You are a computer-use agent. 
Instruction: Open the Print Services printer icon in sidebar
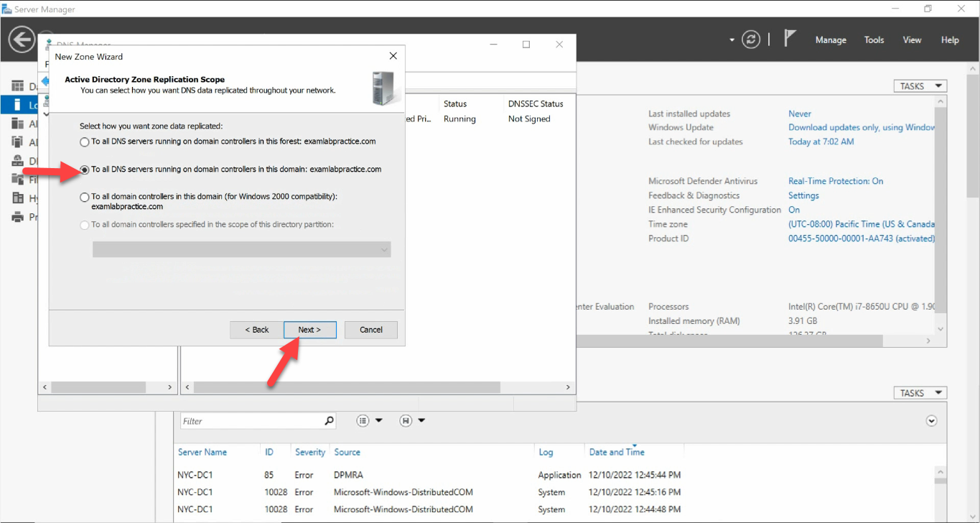pos(17,217)
